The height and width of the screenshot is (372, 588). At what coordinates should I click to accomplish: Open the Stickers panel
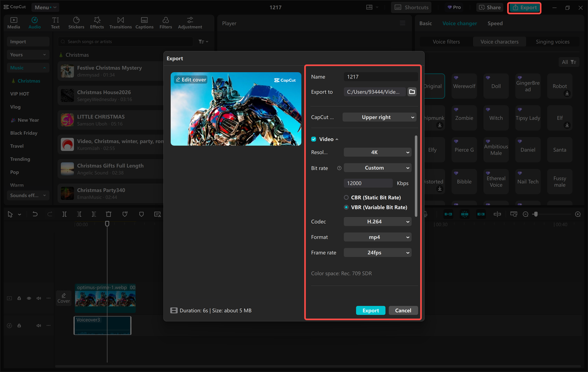coord(76,23)
